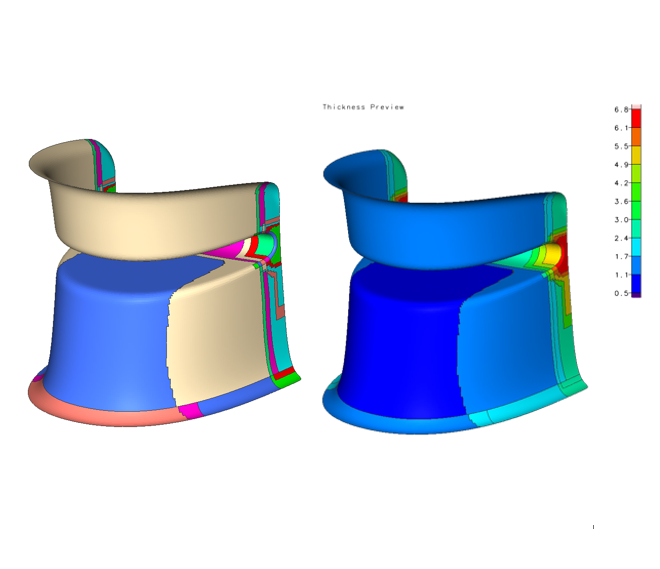The image size is (660, 569).
Task: Select the red swatch at legend top
Action: [x=635, y=118]
